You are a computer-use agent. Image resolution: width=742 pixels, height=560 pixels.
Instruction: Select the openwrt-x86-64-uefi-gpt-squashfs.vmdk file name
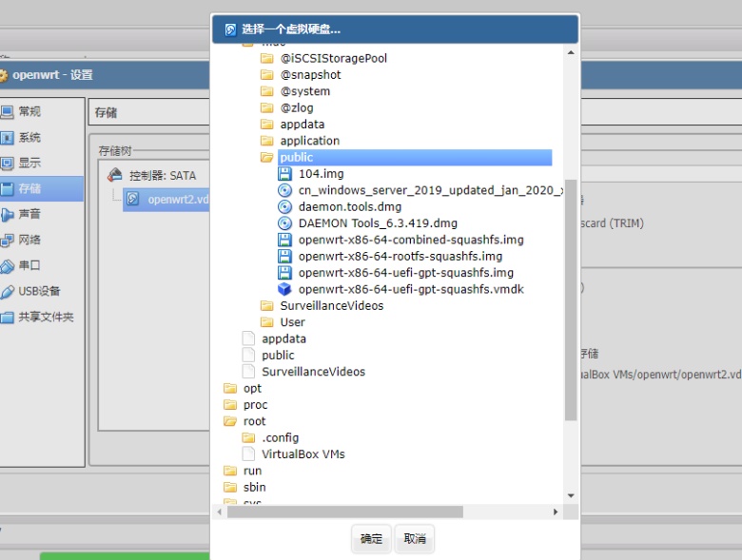(x=411, y=289)
